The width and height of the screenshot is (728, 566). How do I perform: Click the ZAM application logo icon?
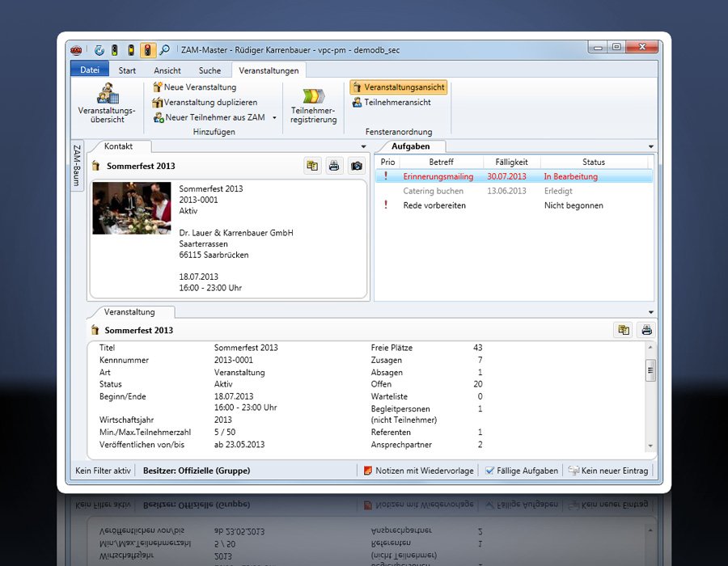(76, 50)
